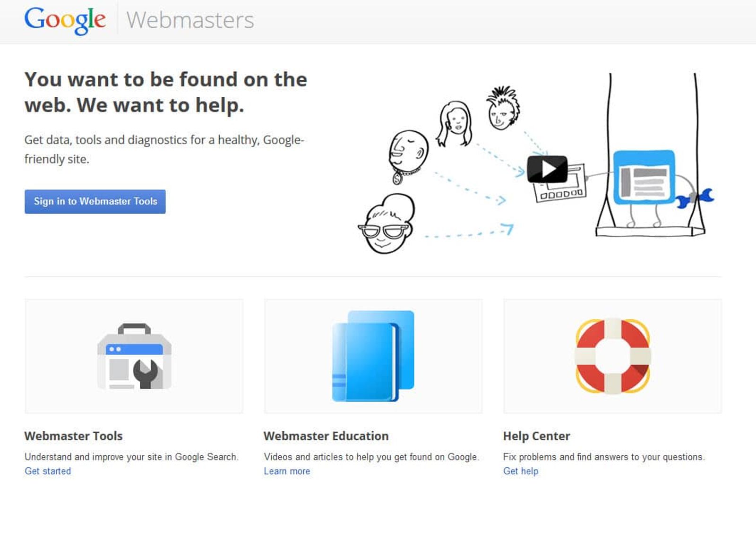This screenshot has width=756, height=546.
Task: Open the Help Center lifebuoy icon
Action: [x=613, y=356]
